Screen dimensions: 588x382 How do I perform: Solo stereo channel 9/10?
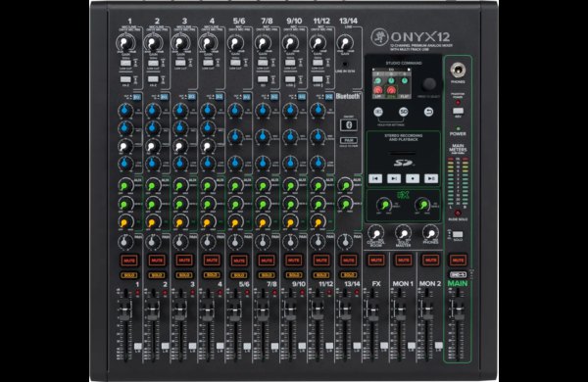coord(294,275)
